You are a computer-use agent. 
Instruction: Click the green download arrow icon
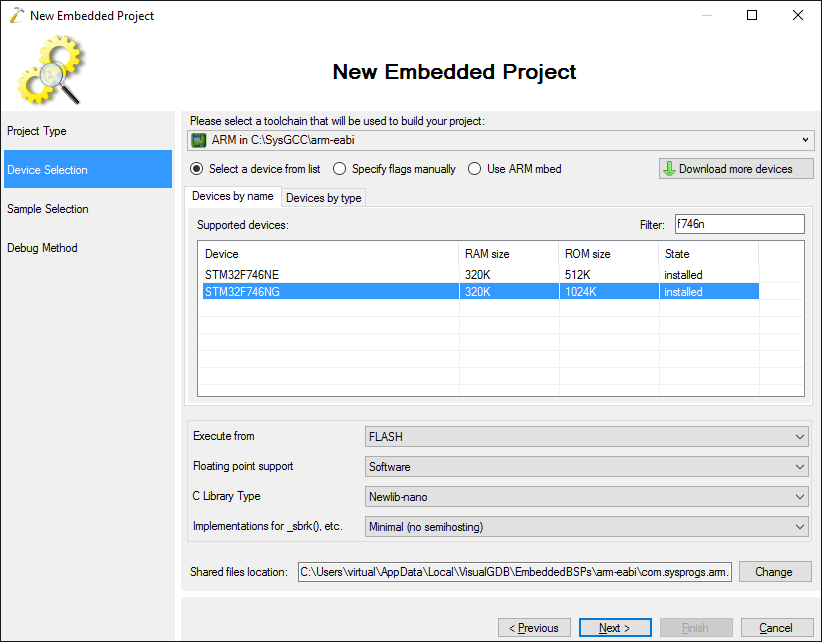tap(669, 169)
